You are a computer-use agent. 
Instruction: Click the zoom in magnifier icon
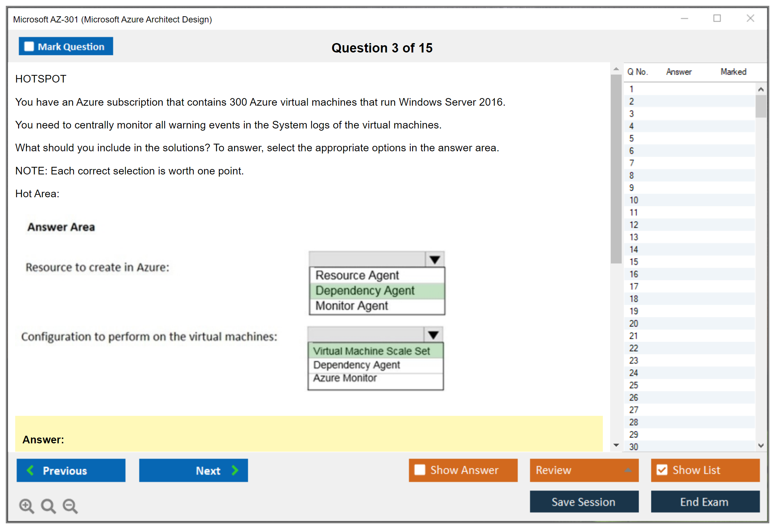(26, 506)
